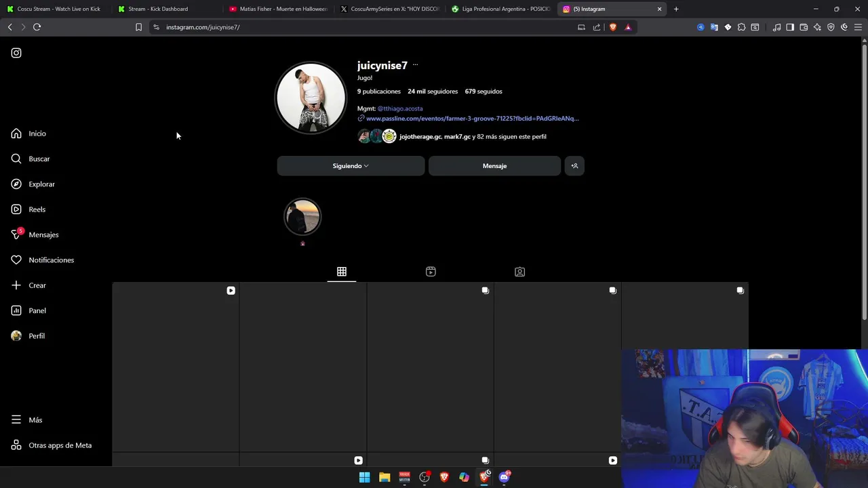
Task: Open the Windows Start menu
Action: coord(364,477)
